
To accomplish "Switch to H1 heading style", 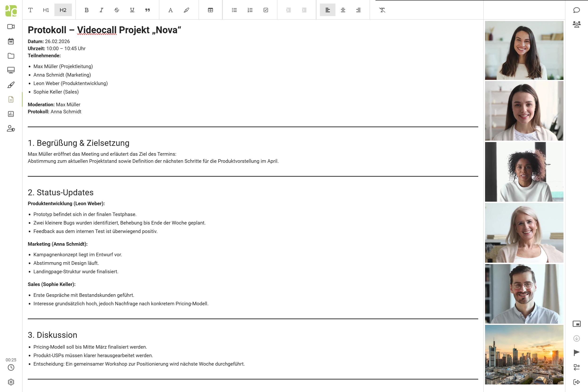I will [x=46, y=10].
